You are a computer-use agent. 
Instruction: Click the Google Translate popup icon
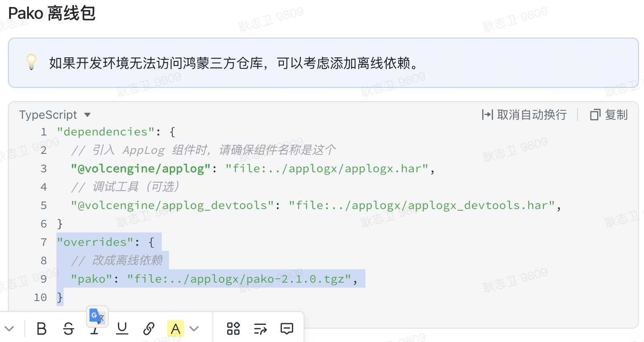coord(97,316)
